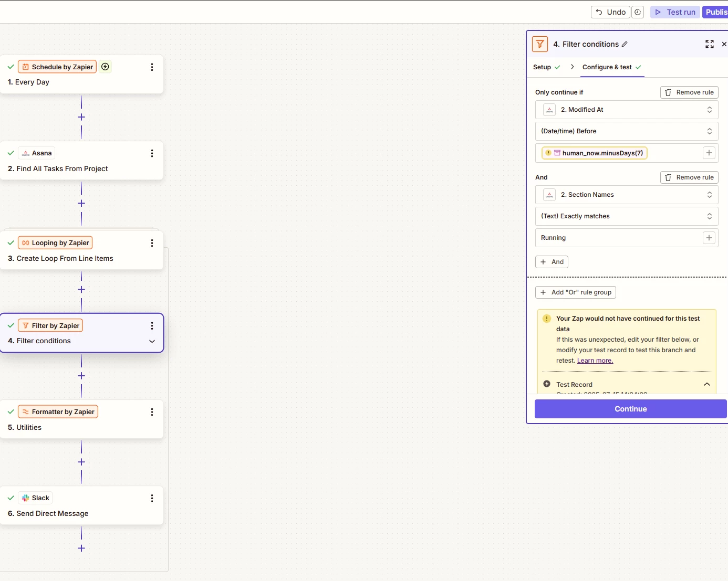Remove the Section Names rule
The height and width of the screenshot is (581, 728).
[689, 177]
